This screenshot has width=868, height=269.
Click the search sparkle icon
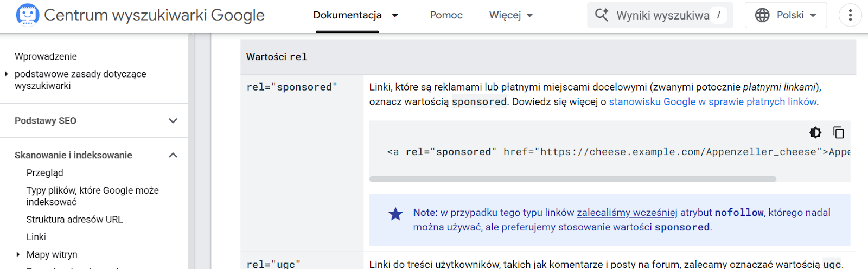click(602, 15)
